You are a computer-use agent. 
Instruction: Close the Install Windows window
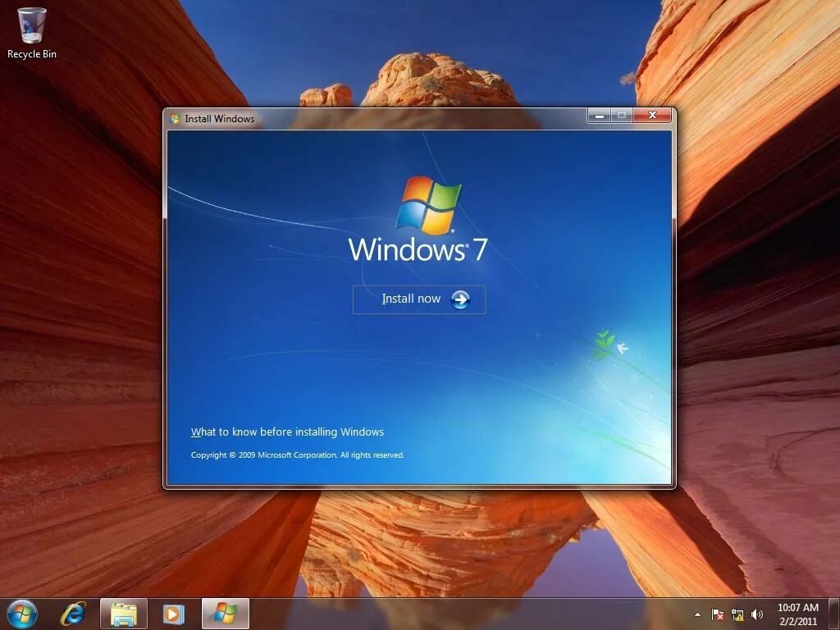(x=652, y=115)
